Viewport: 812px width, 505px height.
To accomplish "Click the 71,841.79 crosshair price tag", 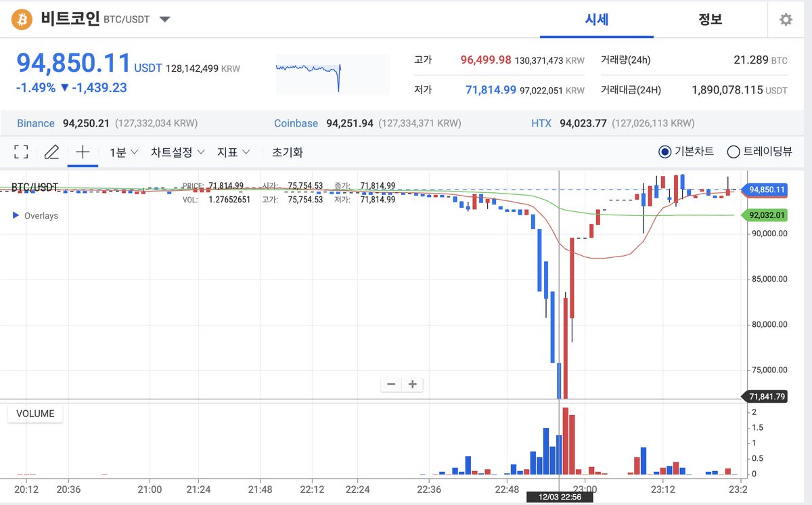I will pyautogui.click(x=766, y=397).
